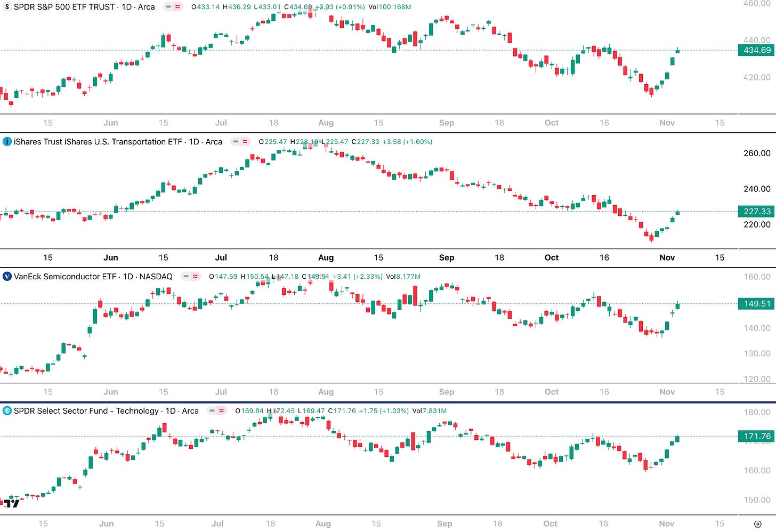The image size is (776, 532).
Task: Click the Sep label on Transportation time axis
Action: click(447, 257)
